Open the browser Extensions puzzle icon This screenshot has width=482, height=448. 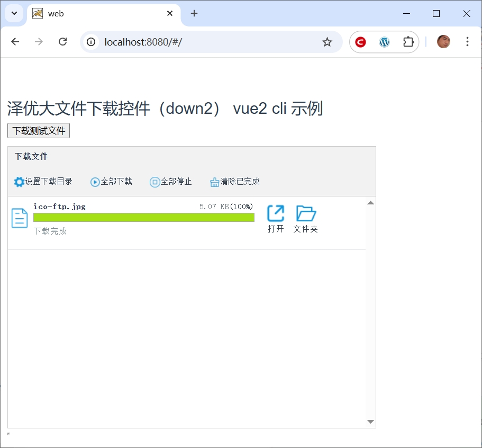tap(408, 42)
